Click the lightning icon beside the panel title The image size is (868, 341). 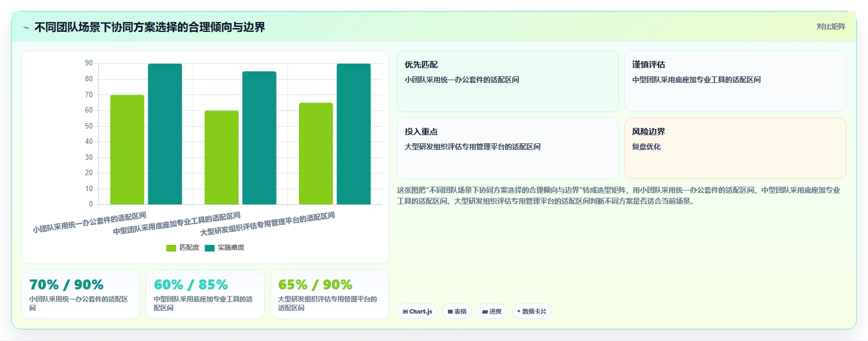pos(26,27)
